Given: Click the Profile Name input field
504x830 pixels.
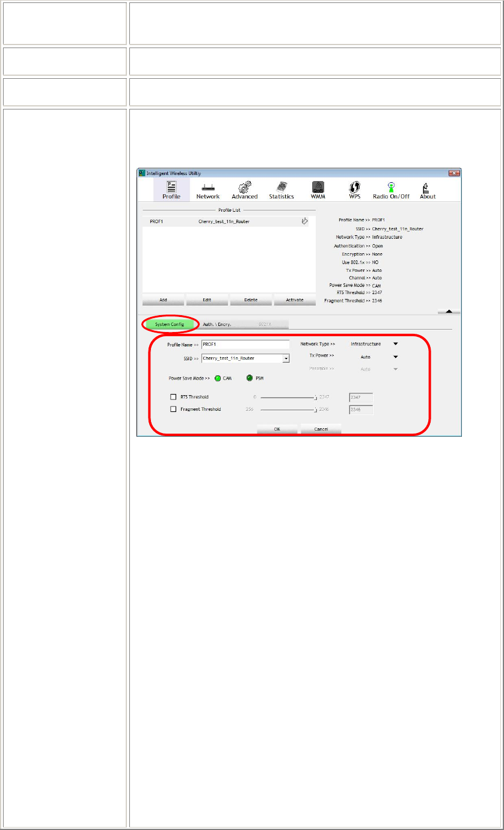Looking at the screenshot, I should (x=245, y=345).
